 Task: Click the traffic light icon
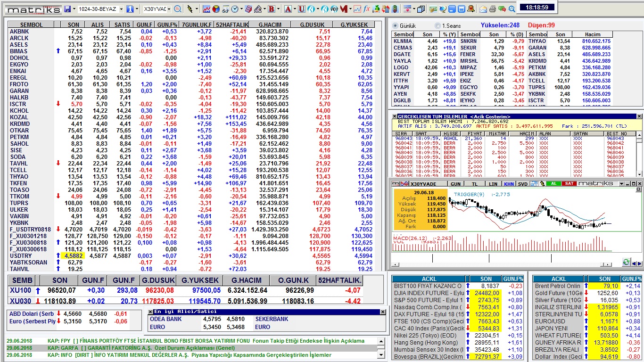pos(396,9)
